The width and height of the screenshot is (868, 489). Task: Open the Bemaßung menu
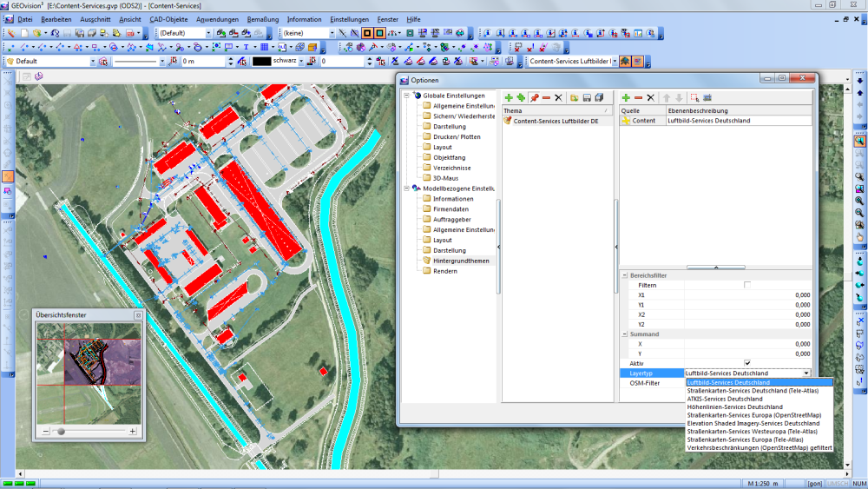click(x=262, y=19)
